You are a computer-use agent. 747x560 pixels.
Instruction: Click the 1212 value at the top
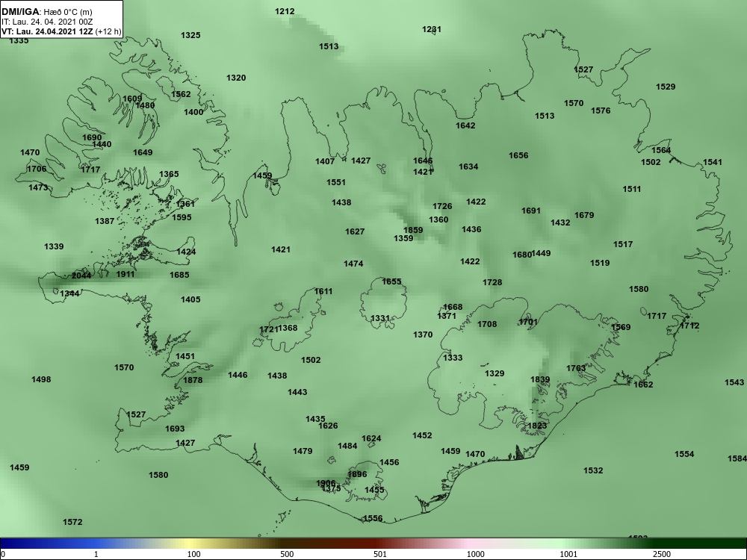pos(285,11)
